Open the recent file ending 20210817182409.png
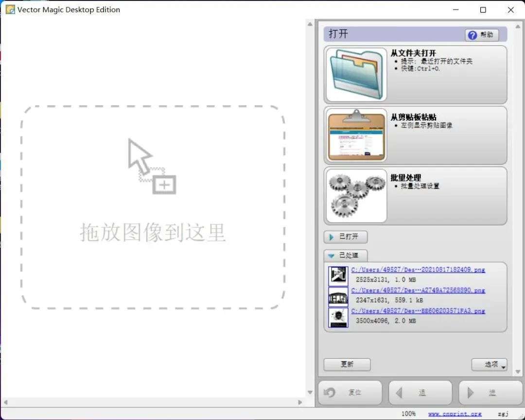Image resolution: width=525 pixels, height=420 pixels. pyautogui.click(x=418, y=269)
